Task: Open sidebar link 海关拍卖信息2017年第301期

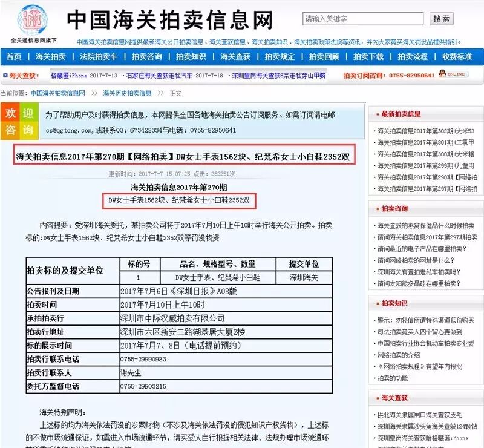Action: 426,142
